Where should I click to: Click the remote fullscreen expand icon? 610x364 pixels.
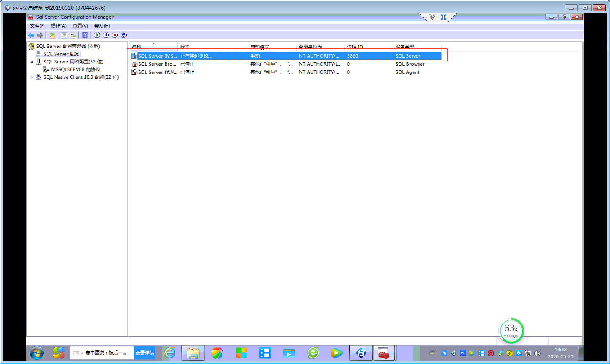444,17
